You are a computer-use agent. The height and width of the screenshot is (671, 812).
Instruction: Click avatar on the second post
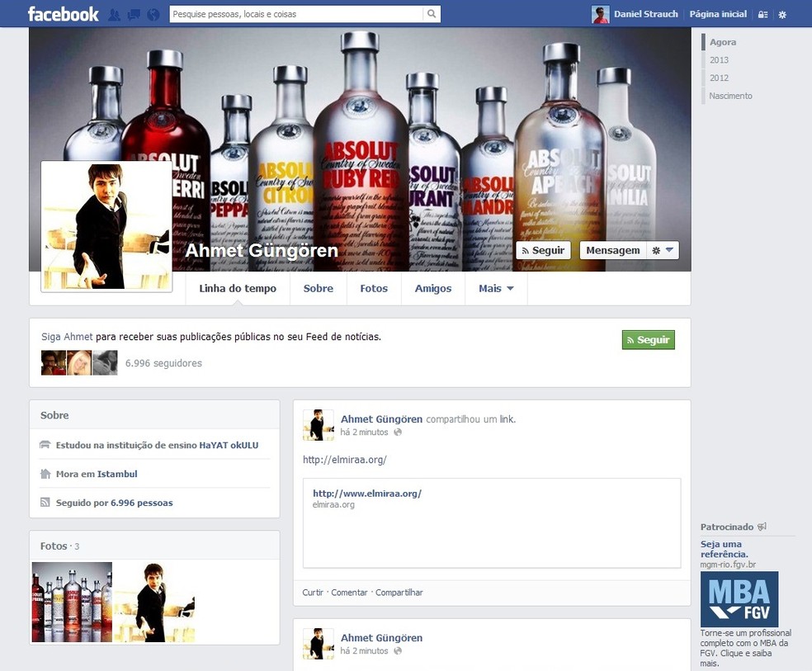coord(319,644)
